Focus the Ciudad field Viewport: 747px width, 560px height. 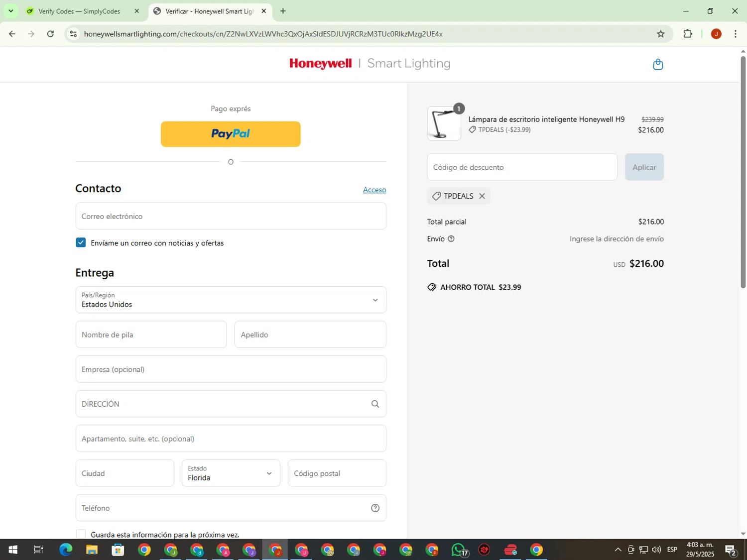124,473
